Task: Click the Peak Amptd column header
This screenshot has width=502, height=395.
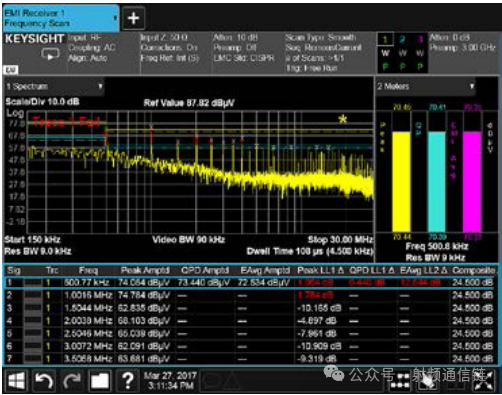Action: pyautogui.click(x=145, y=270)
